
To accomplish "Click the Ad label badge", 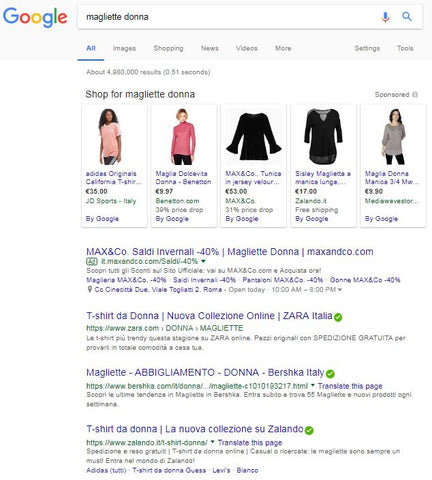I will click(x=92, y=261).
